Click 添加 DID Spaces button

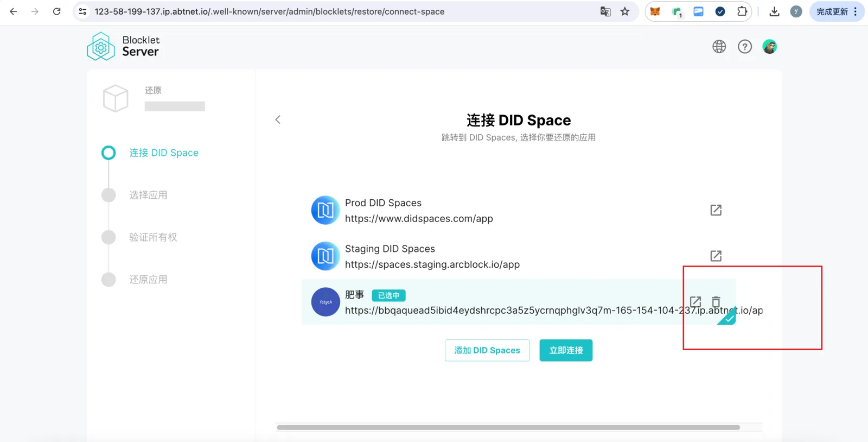487,350
